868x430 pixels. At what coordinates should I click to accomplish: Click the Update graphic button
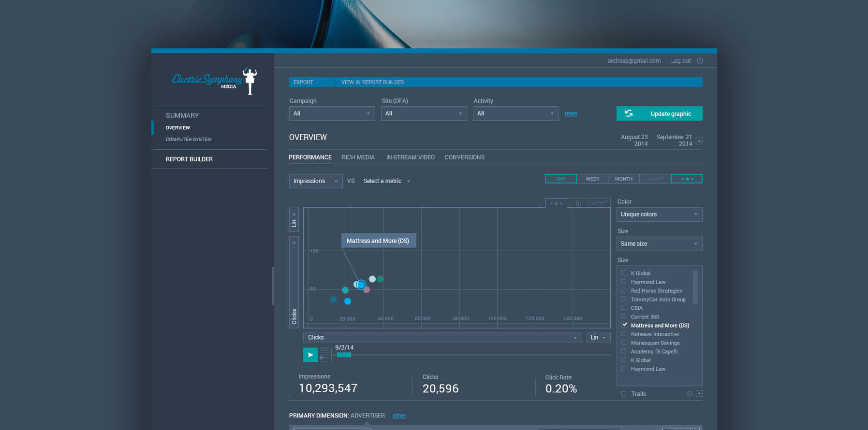click(660, 114)
